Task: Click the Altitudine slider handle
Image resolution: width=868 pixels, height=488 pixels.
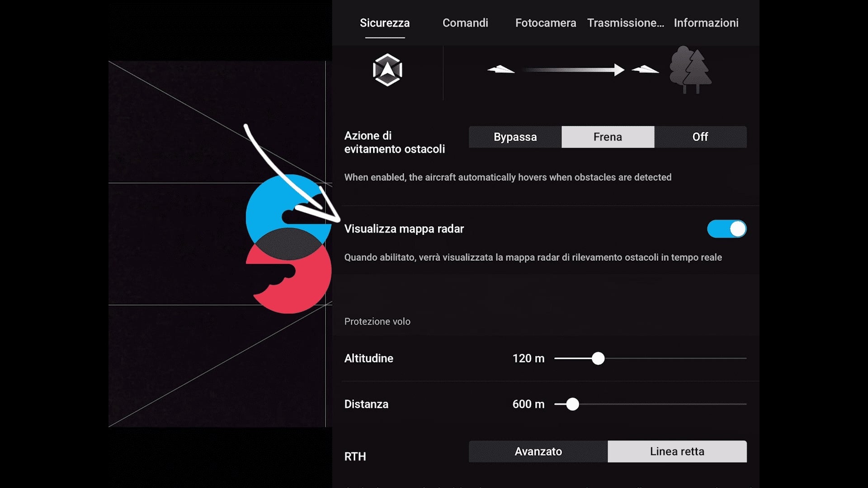Action: 598,359
